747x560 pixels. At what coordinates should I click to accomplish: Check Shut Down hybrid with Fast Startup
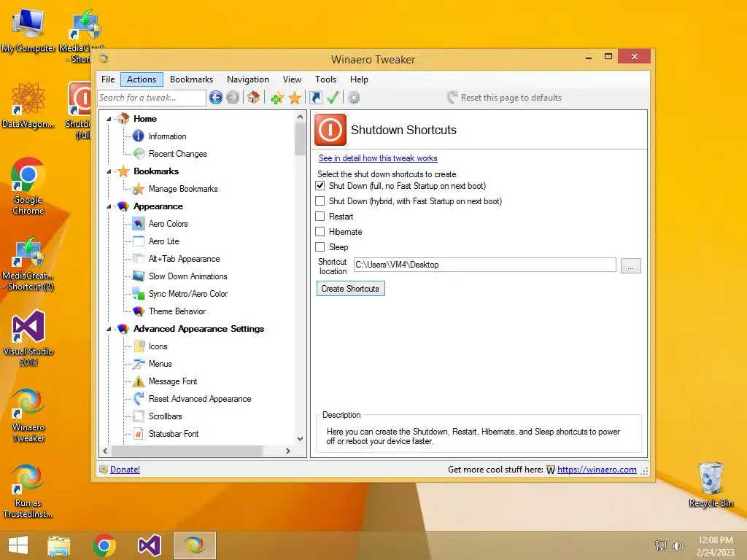pos(320,201)
